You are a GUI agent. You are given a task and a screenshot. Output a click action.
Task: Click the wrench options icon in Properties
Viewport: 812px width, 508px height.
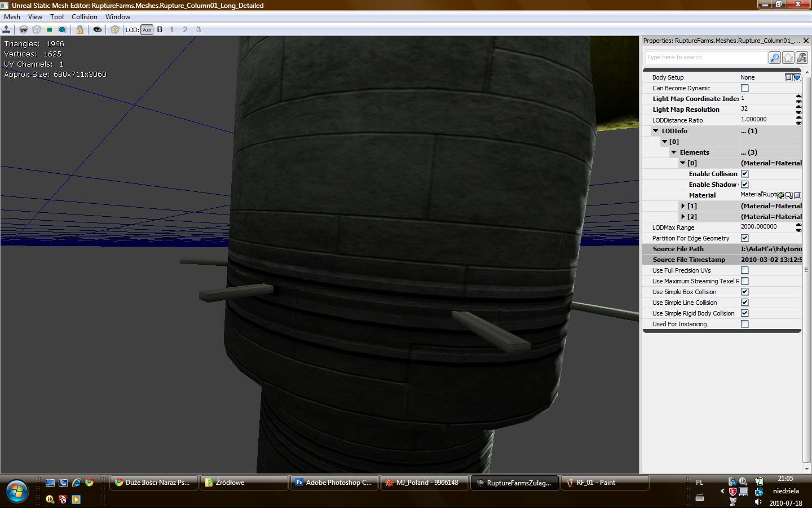(x=802, y=58)
